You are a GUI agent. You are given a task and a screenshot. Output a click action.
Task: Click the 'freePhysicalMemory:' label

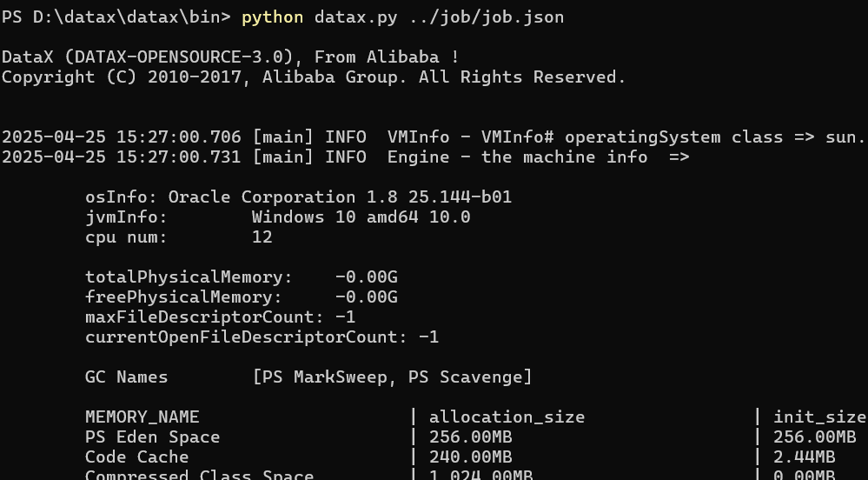pyautogui.click(x=184, y=297)
